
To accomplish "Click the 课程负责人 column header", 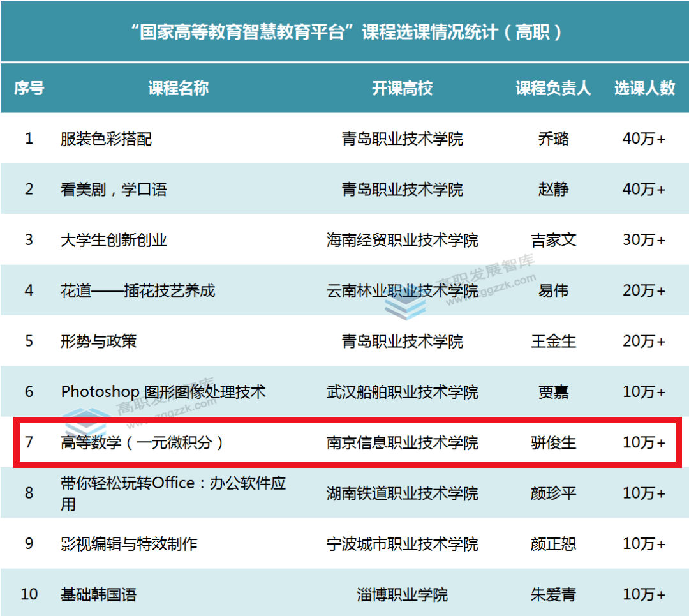I will click(x=553, y=88).
